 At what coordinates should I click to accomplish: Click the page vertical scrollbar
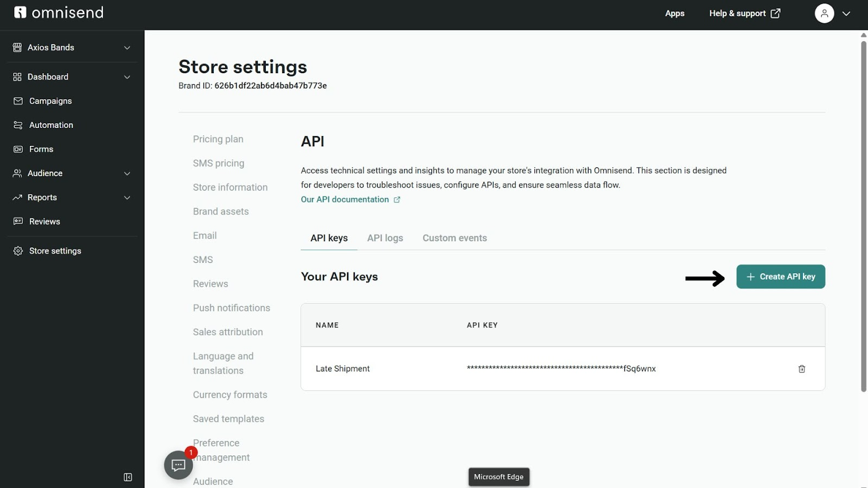click(x=864, y=216)
